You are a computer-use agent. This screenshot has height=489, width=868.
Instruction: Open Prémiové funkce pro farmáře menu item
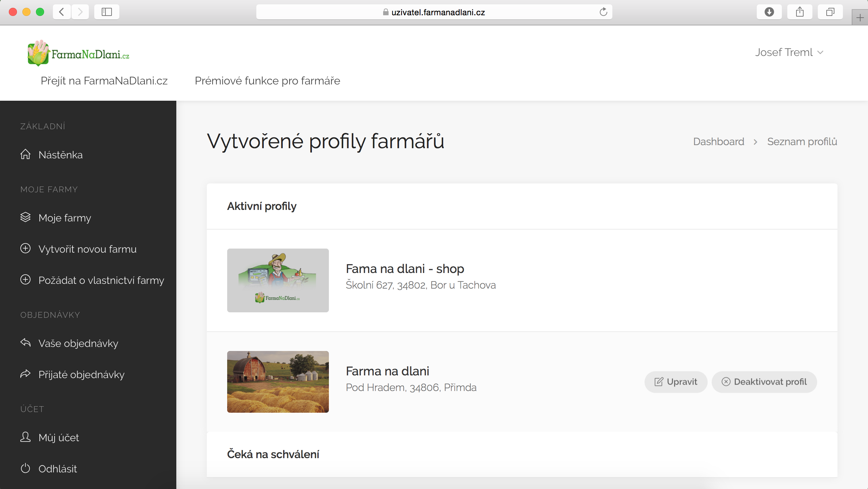click(267, 81)
